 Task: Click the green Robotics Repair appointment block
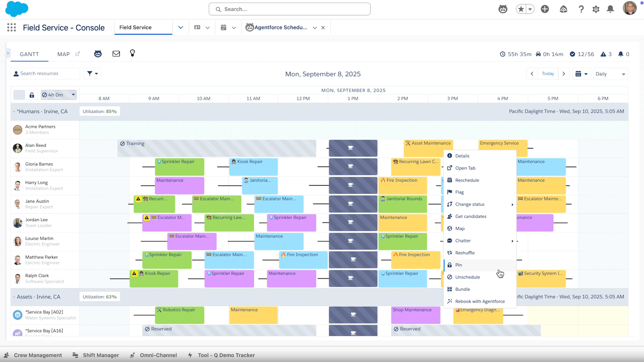[x=179, y=315]
